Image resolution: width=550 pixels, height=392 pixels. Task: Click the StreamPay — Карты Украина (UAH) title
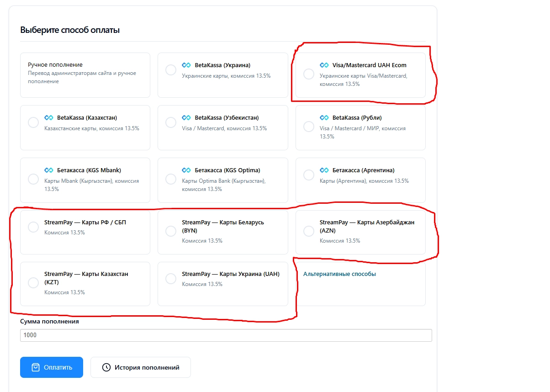click(231, 274)
